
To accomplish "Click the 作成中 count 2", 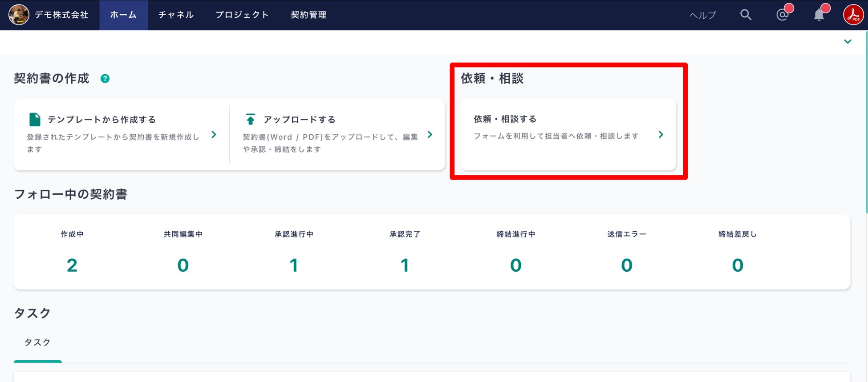I will point(72,265).
